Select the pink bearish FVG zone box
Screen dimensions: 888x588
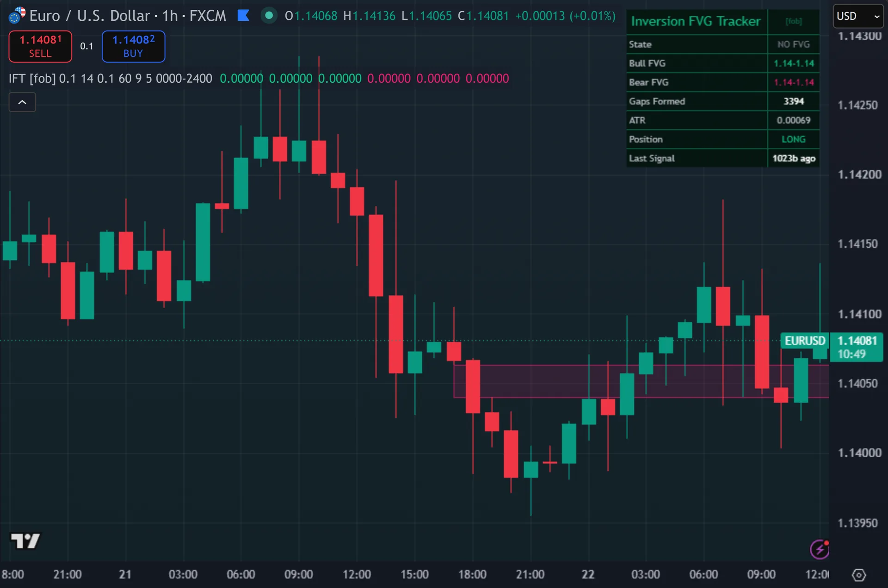[641, 381]
